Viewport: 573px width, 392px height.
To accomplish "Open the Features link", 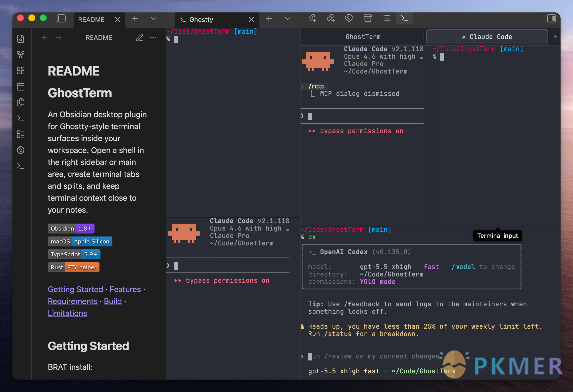I will [x=125, y=289].
